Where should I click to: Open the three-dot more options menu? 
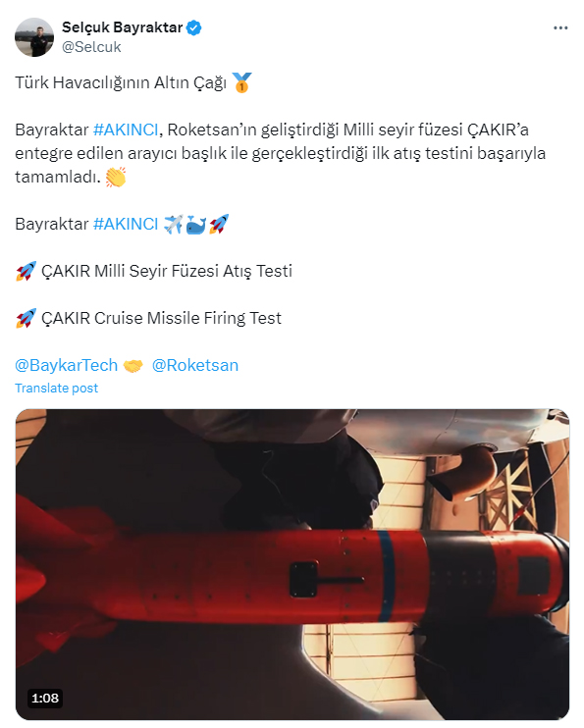click(x=560, y=27)
